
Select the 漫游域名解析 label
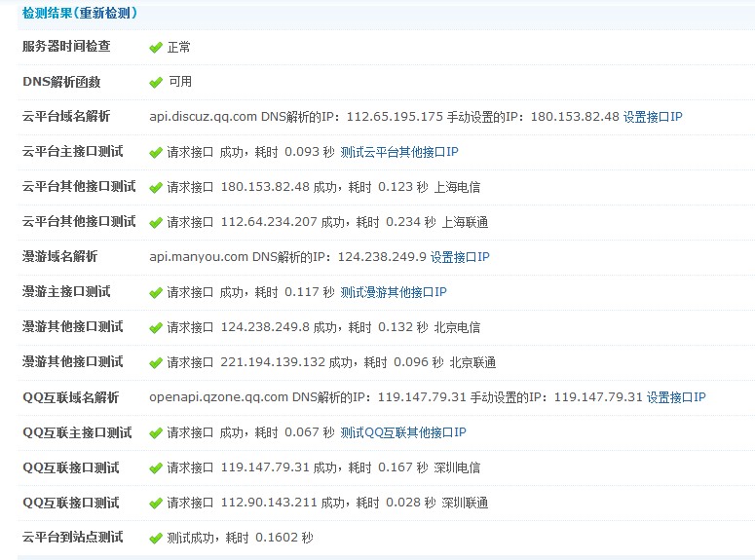point(60,256)
